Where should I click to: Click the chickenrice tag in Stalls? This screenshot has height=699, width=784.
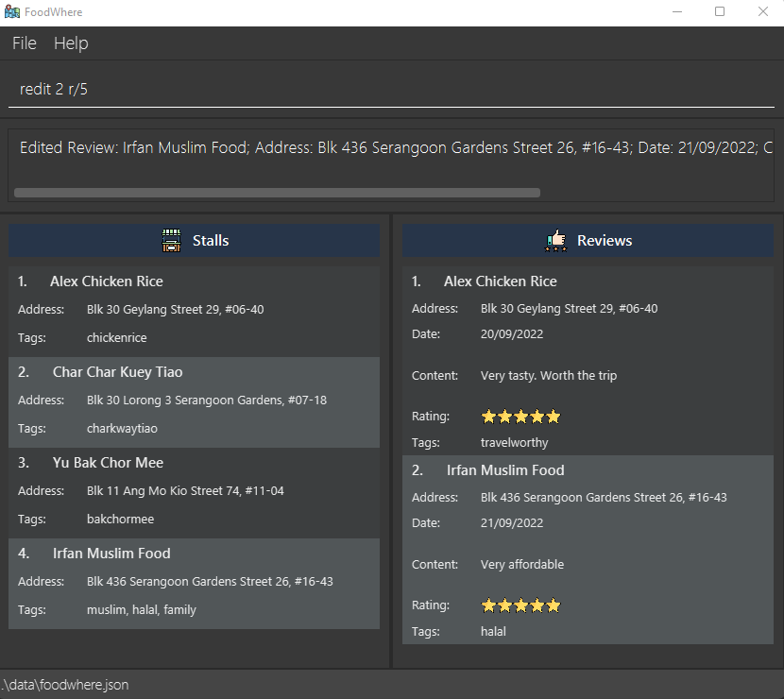tap(117, 338)
